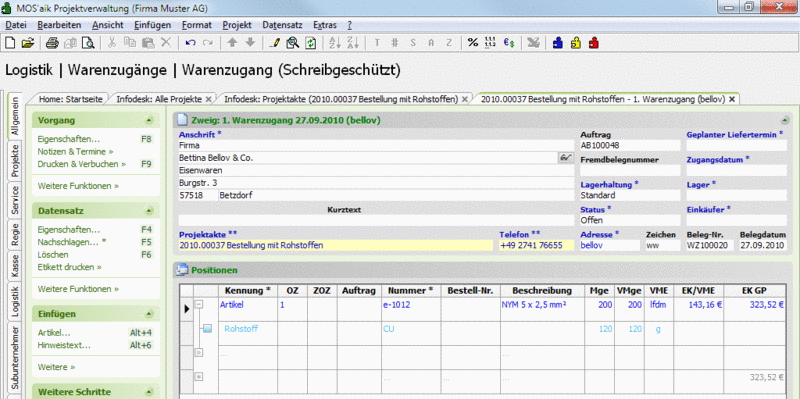The image size is (800, 399).
Task: Collapse the Datensatz sidebar section
Action: coord(148,211)
